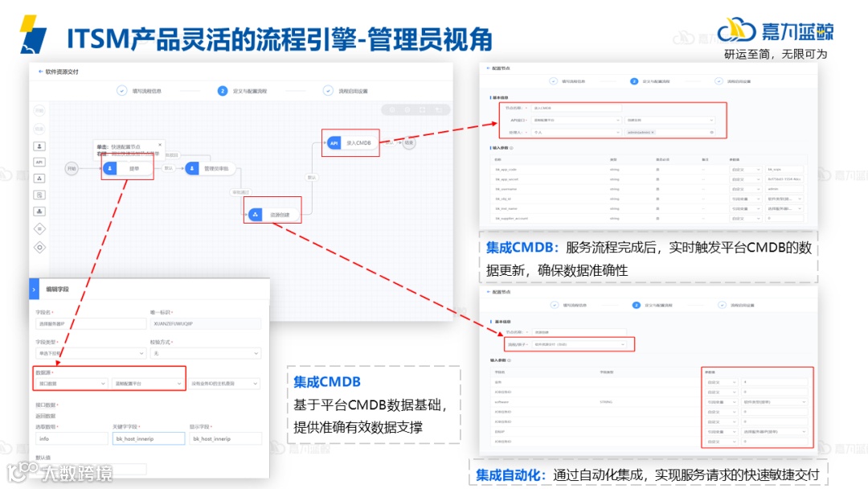Click the bk_supplier_account row name
This screenshot has height=489, width=868.
coord(511,218)
